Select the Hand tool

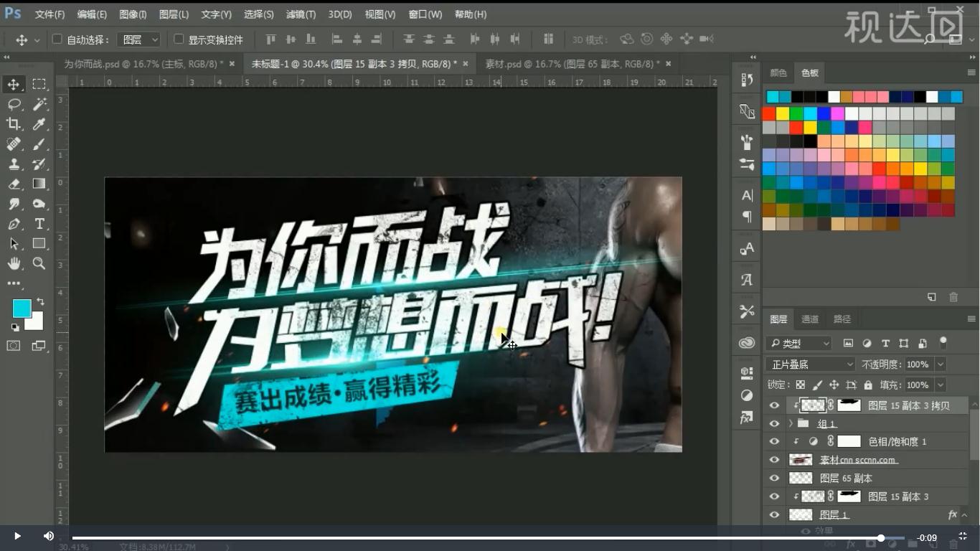point(13,263)
